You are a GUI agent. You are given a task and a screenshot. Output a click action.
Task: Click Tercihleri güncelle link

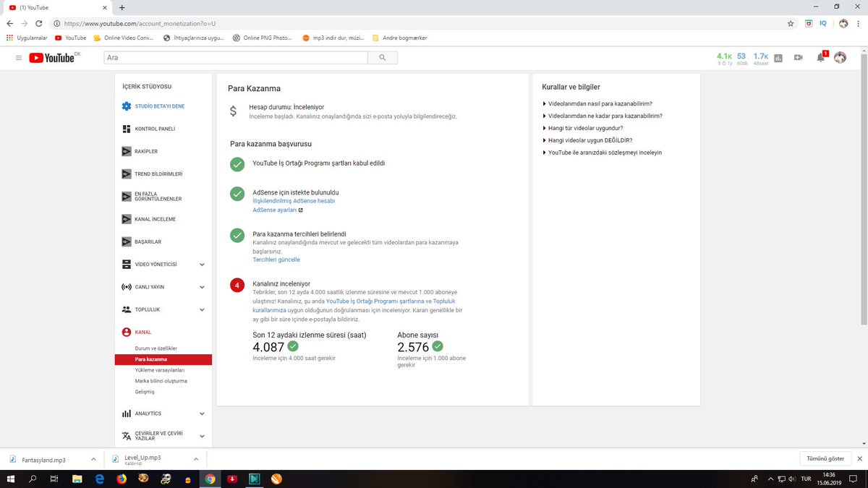(276, 260)
